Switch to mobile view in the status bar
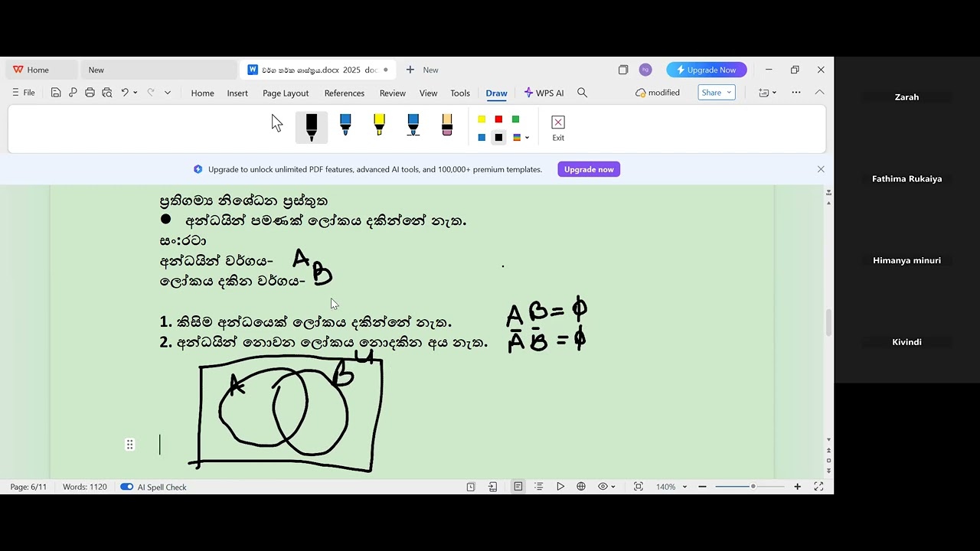The height and width of the screenshot is (551, 980). point(493,487)
